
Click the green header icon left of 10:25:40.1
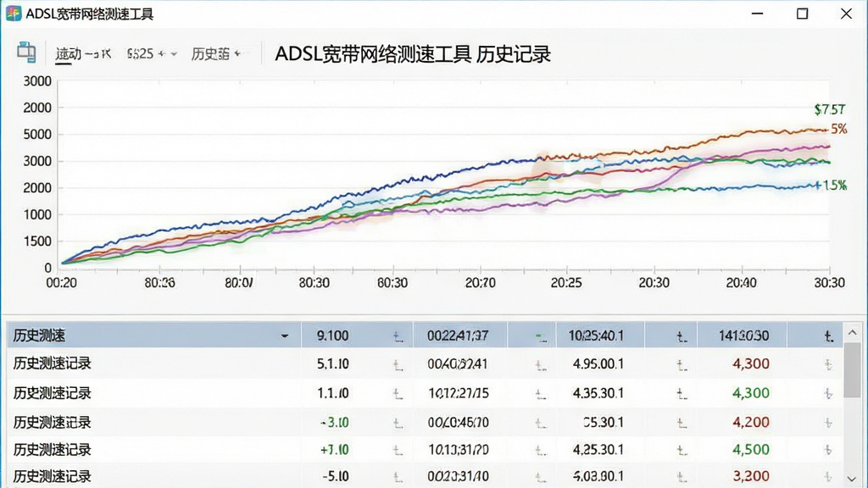coord(541,337)
